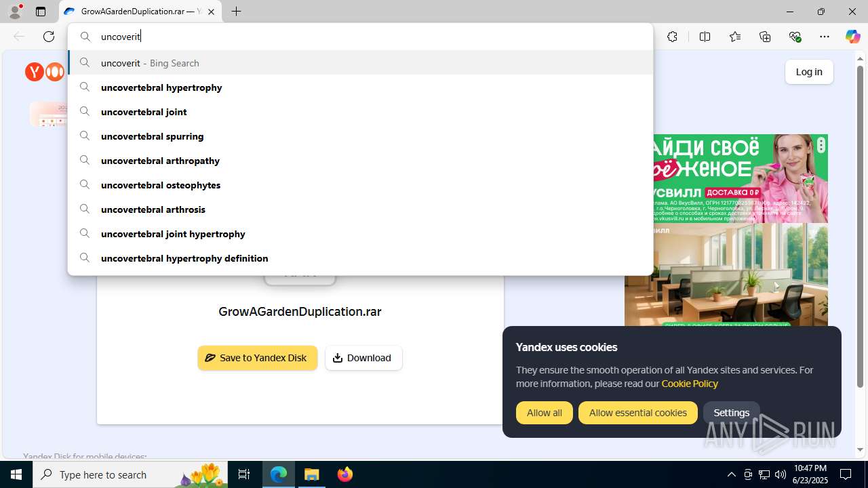Screen dimensions: 868x488
Task: Choose 'uncovertebral spurring' suggestion
Action: (360, 136)
